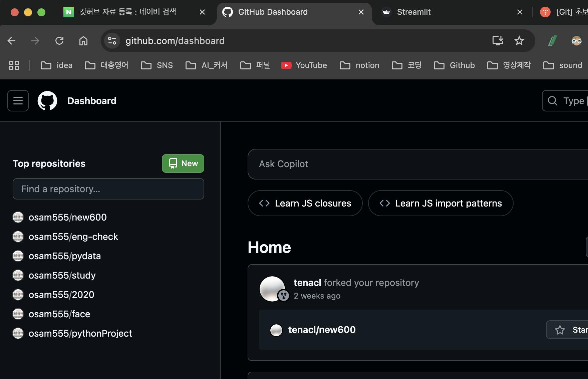Open the Chrome profile avatar

[x=577, y=41]
